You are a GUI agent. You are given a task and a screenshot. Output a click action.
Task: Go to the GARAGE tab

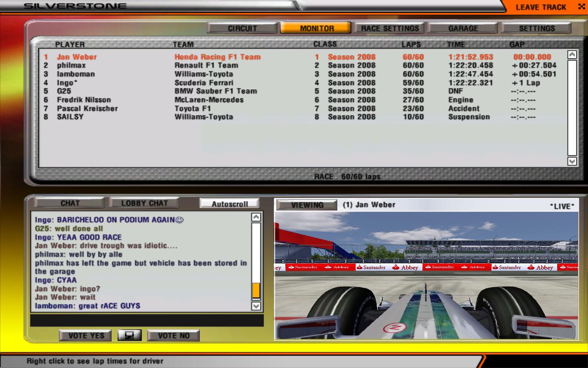(x=463, y=28)
